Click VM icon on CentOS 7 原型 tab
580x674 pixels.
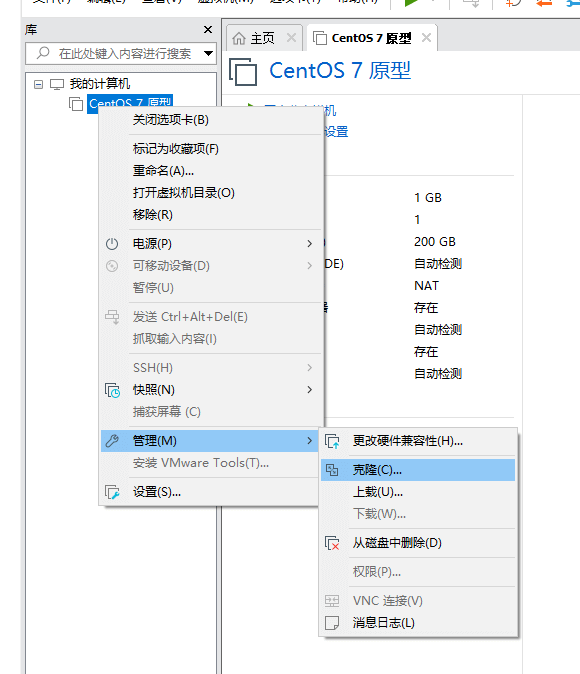tap(319, 38)
